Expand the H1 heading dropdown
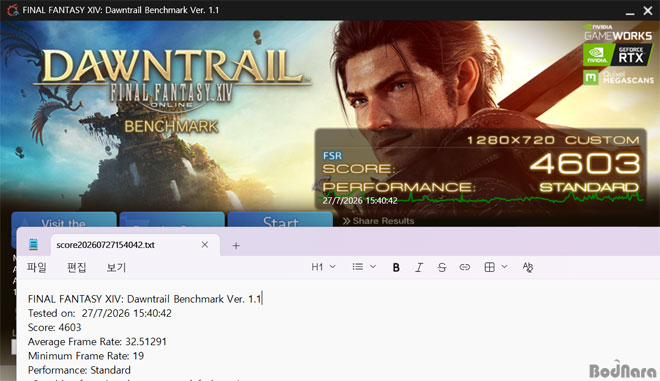 pyautogui.click(x=323, y=267)
